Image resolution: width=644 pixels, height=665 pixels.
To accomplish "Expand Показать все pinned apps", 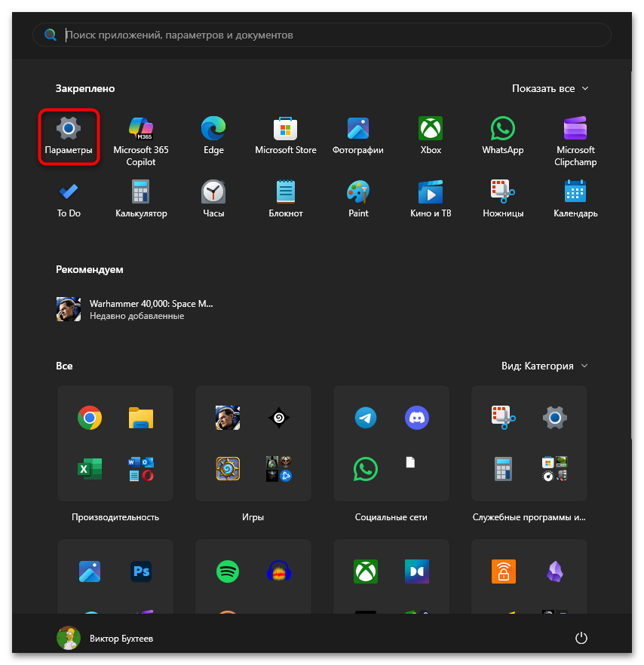I will 550,88.
